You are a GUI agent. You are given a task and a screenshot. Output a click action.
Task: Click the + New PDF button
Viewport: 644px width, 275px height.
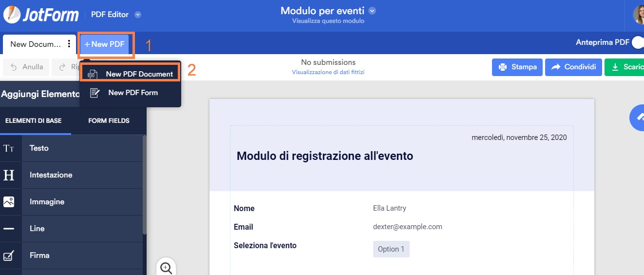tap(105, 44)
